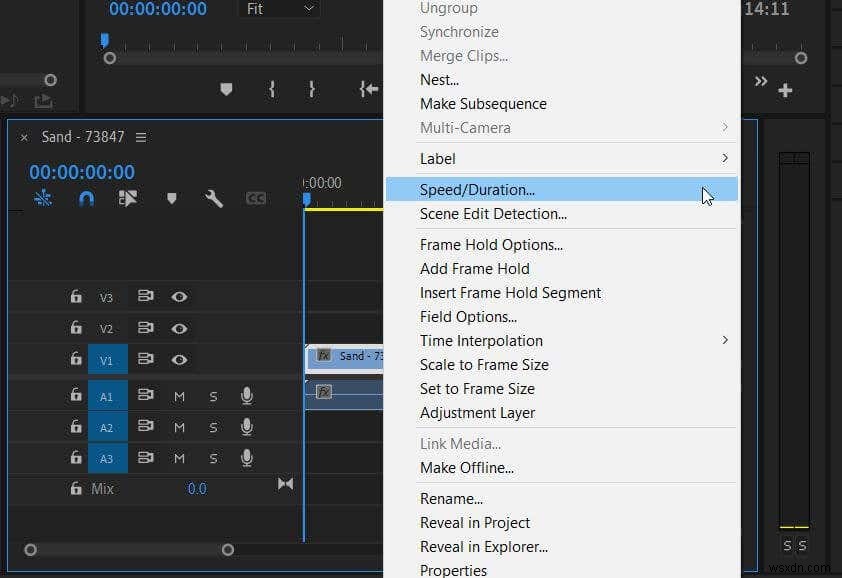This screenshot has height=578, width=842.
Task: Hide V1 track output with eye icon
Action: [x=179, y=359]
